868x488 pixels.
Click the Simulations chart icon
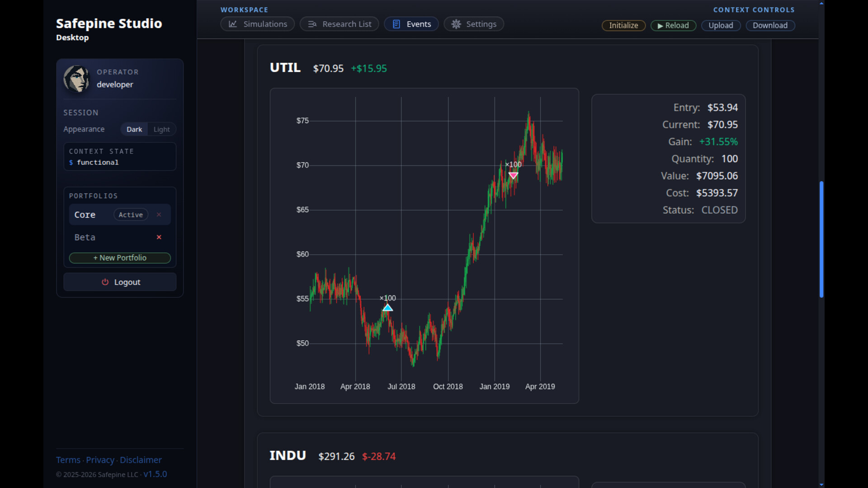233,24
